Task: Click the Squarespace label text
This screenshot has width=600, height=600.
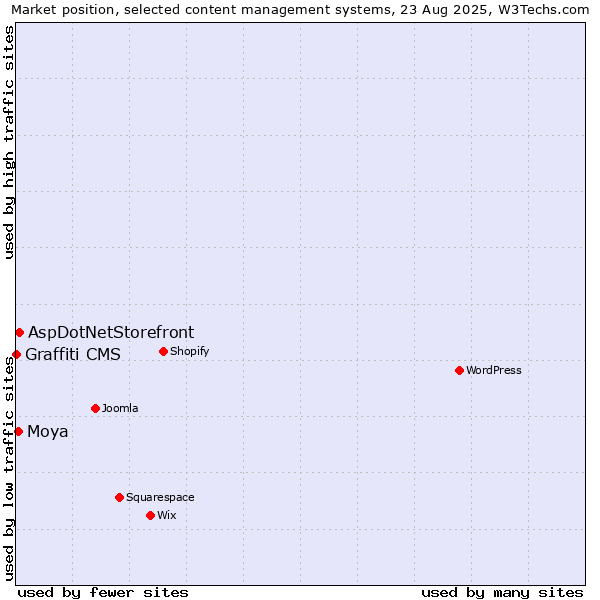Action: [x=160, y=497]
